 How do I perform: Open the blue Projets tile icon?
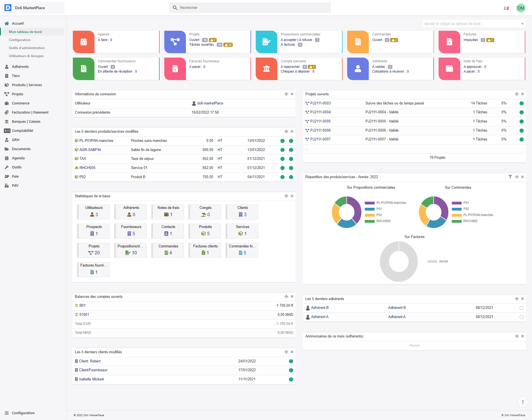(x=175, y=42)
